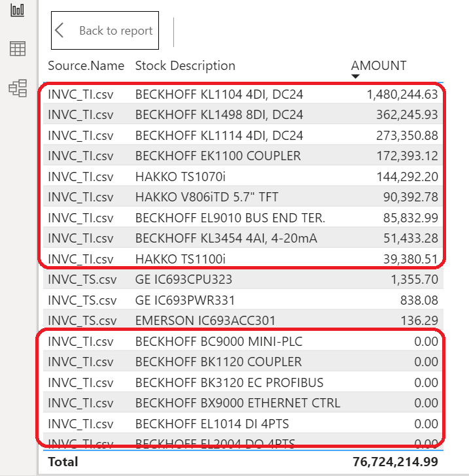This screenshot has width=469, height=476.
Task: Select amount 1,355.70
Action: (x=414, y=280)
